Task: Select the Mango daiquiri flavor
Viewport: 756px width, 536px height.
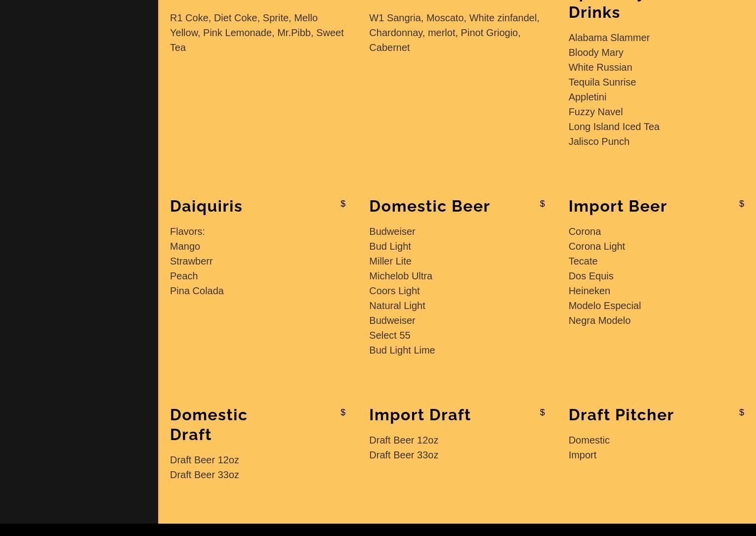Action: click(185, 246)
